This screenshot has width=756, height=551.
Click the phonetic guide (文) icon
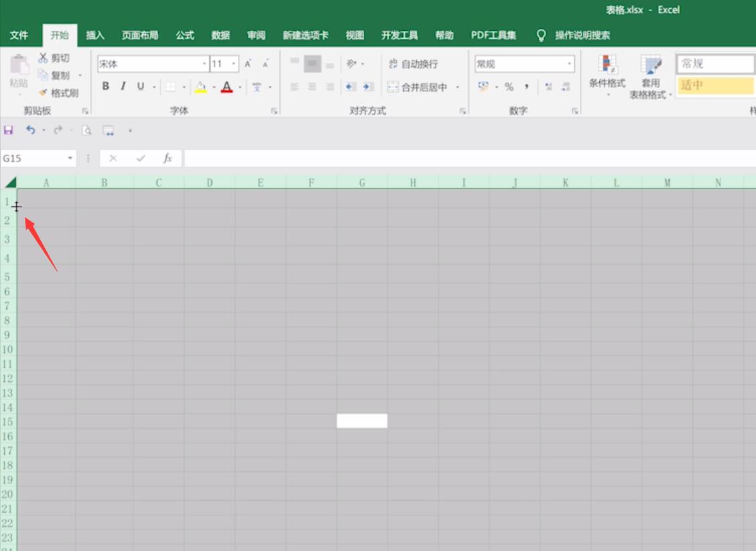[257, 87]
